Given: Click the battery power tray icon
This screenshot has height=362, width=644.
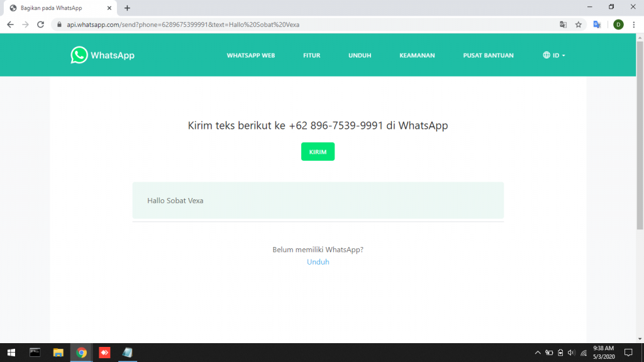Looking at the screenshot, I should click(560, 353).
